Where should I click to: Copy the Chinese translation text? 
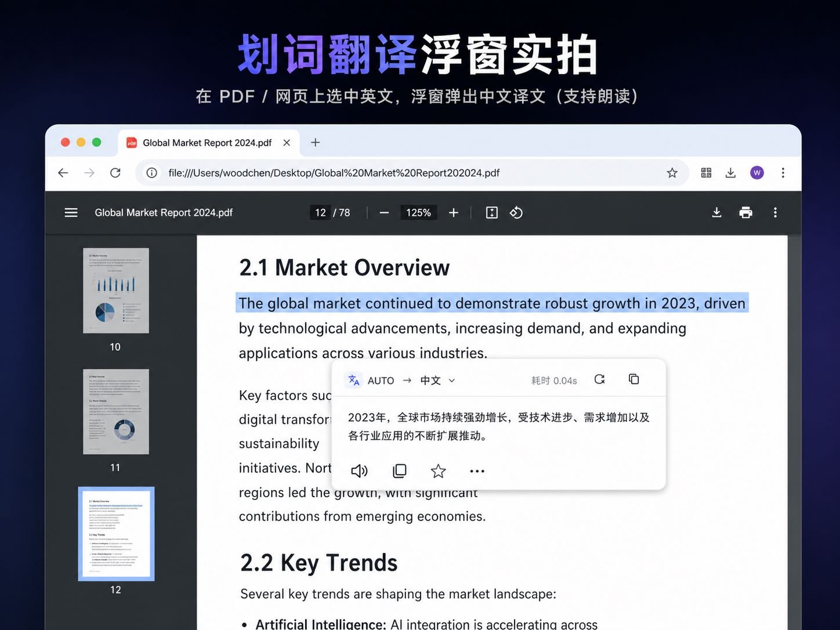(x=399, y=471)
